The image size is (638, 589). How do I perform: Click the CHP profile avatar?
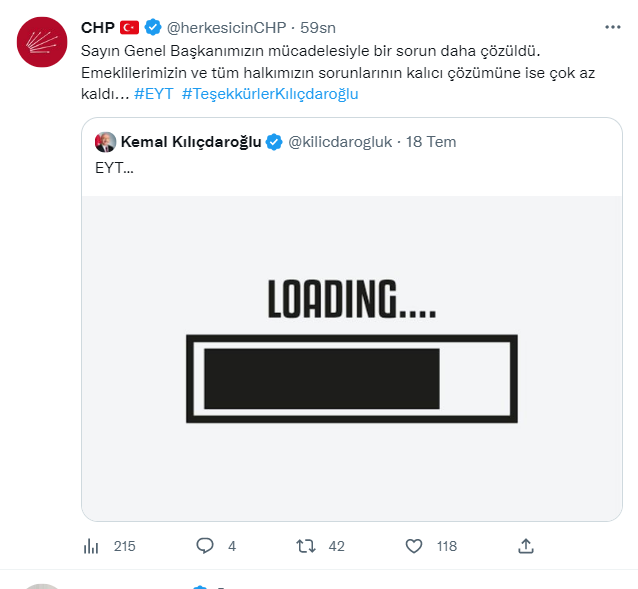42,42
